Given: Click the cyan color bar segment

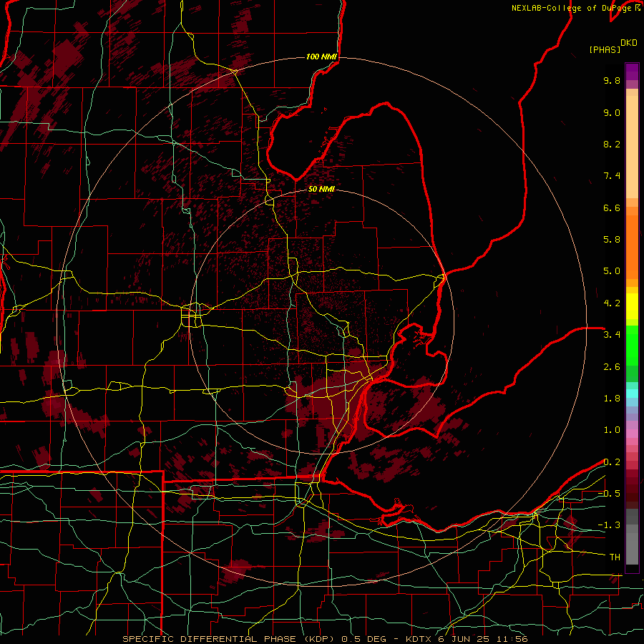Looking at the screenshot, I should tap(632, 394).
